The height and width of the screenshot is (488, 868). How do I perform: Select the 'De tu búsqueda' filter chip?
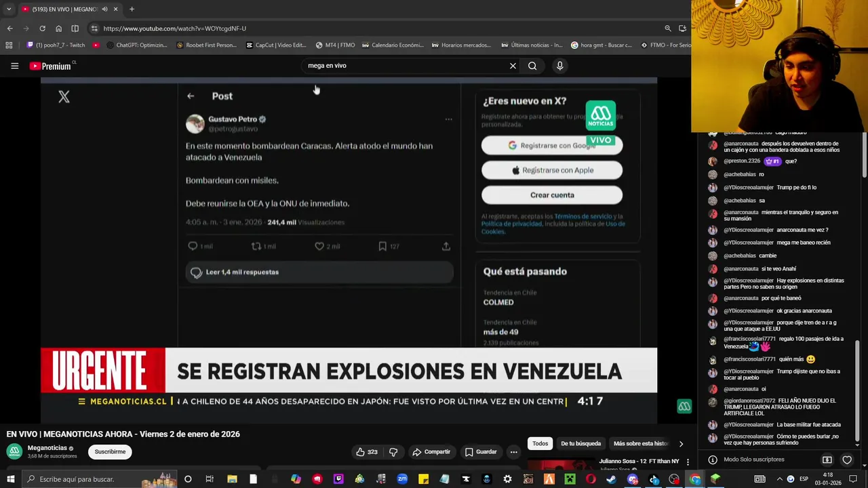580,443
